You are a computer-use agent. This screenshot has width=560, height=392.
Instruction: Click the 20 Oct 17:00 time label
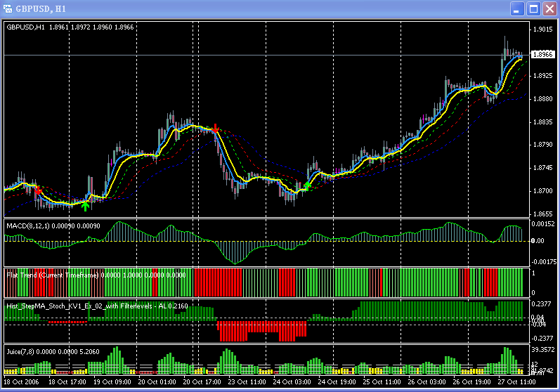202,382
